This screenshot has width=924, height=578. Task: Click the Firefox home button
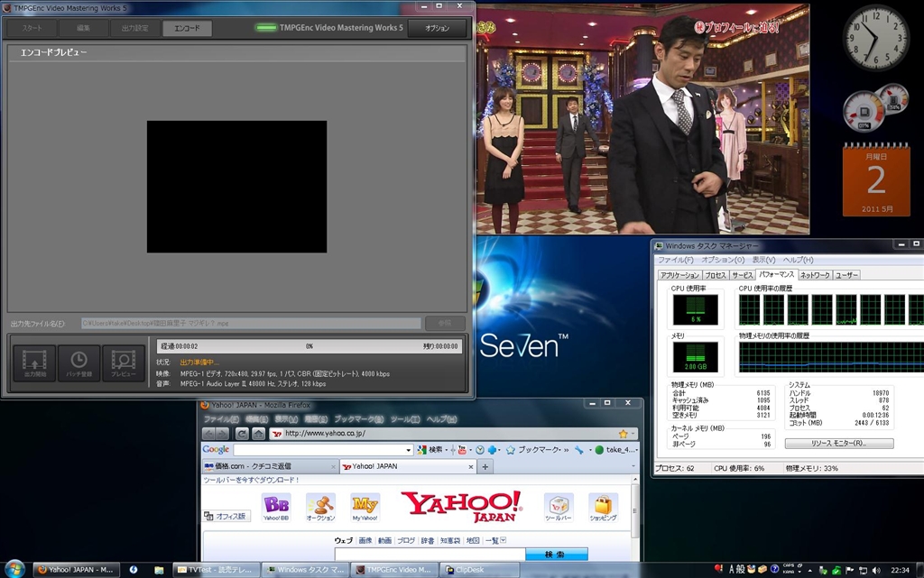click(259, 434)
